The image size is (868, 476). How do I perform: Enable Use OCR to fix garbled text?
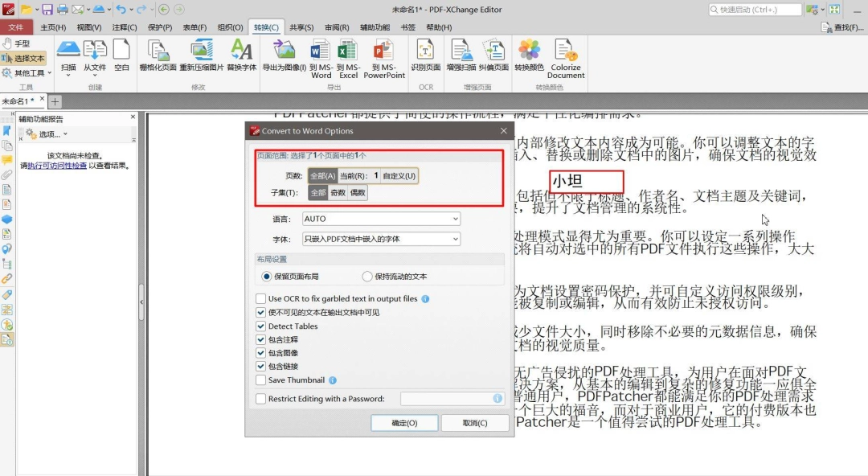pos(260,298)
